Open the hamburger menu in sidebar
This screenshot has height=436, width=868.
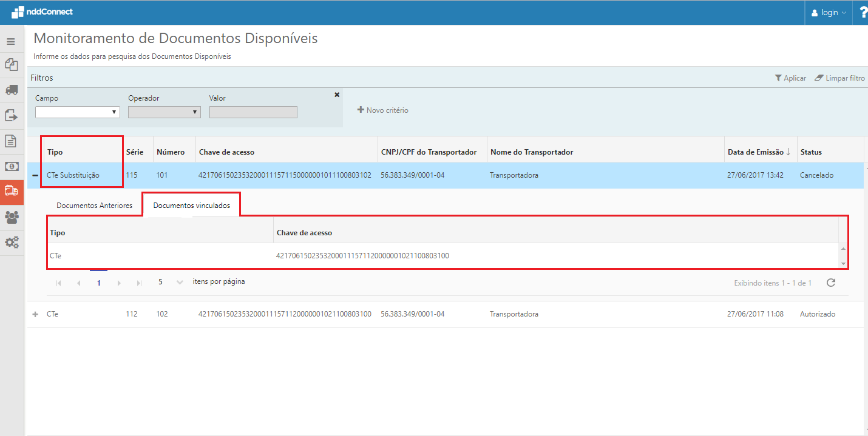(11, 42)
